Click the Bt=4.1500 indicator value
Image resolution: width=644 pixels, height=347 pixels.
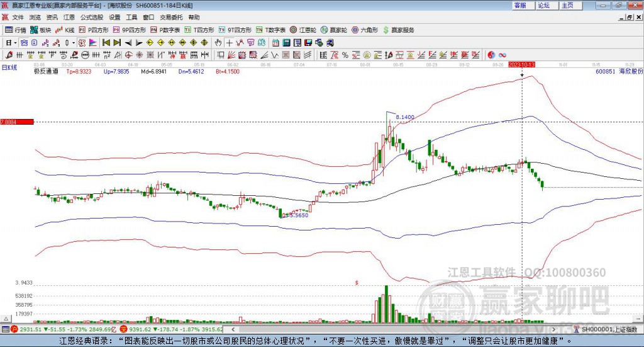coord(228,72)
